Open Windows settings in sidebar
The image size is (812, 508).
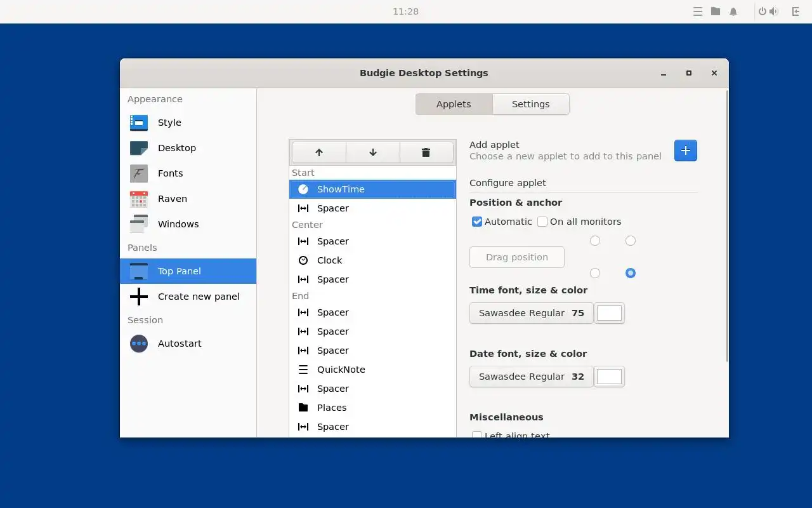[188, 224]
